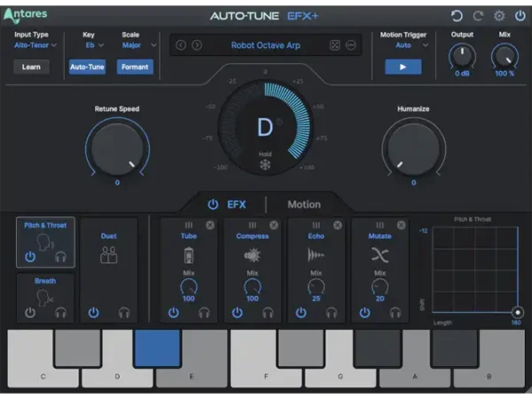This screenshot has height=399, width=532.
Task: Click the Output gain knob
Action: coord(462,57)
